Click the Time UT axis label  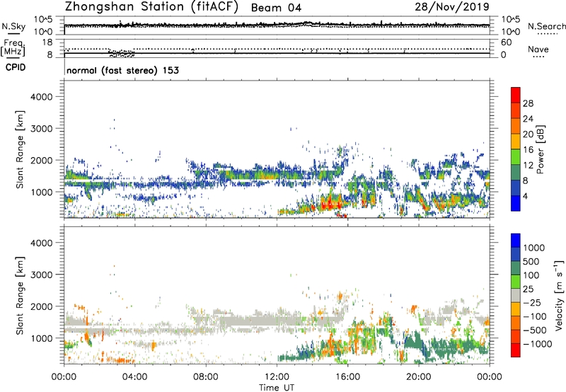[277, 388]
